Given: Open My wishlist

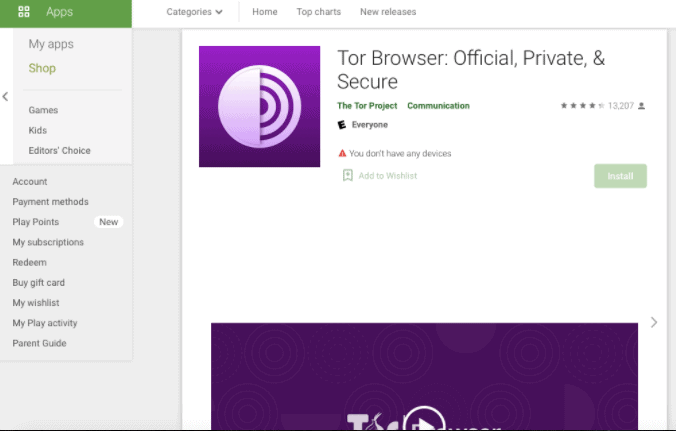Looking at the screenshot, I should tap(36, 303).
